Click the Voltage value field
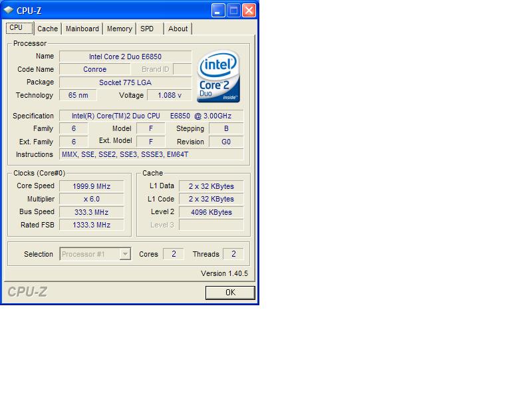The width and height of the screenshot is (532, 399). tap(170, 95)
